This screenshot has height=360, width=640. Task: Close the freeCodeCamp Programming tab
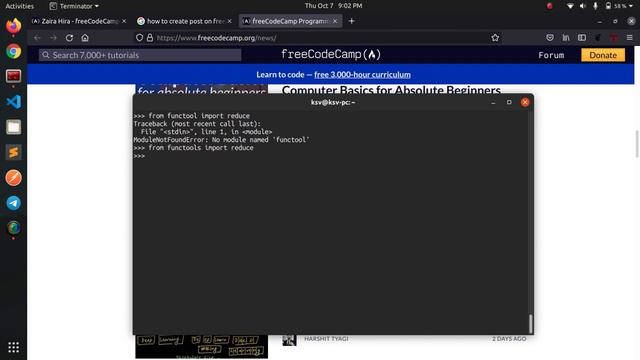pos(335,21)
